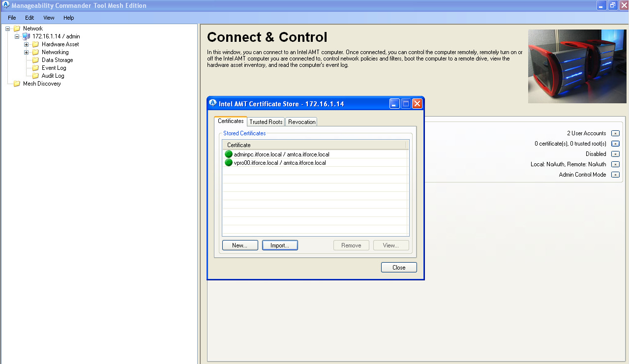The width and height of the screenshot is (629, 364).
Task: Click the Hardware Asset folder icon
Action: 35,44
